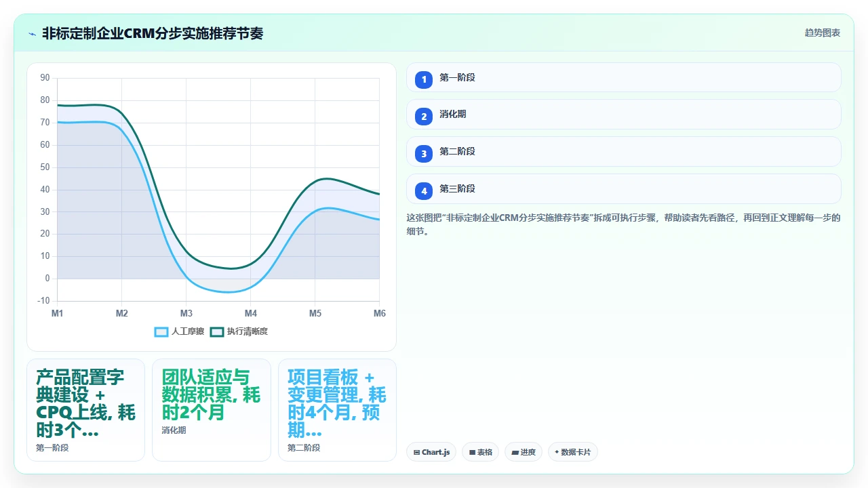Select step 3 第二阶段 row
This screenshot has width=868, height=488.
click(x=623, y=152)
